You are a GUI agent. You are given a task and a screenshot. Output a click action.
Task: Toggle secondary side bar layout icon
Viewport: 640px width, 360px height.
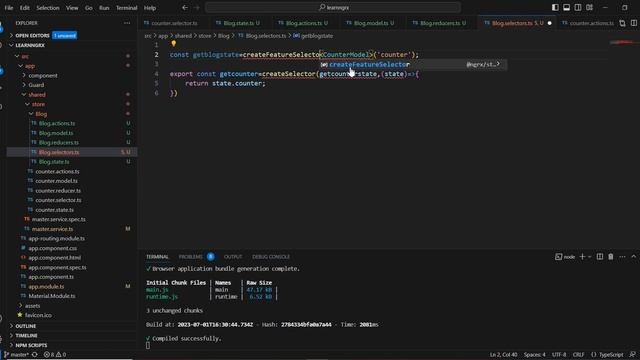pyautogui.click(x=578, y=7)
